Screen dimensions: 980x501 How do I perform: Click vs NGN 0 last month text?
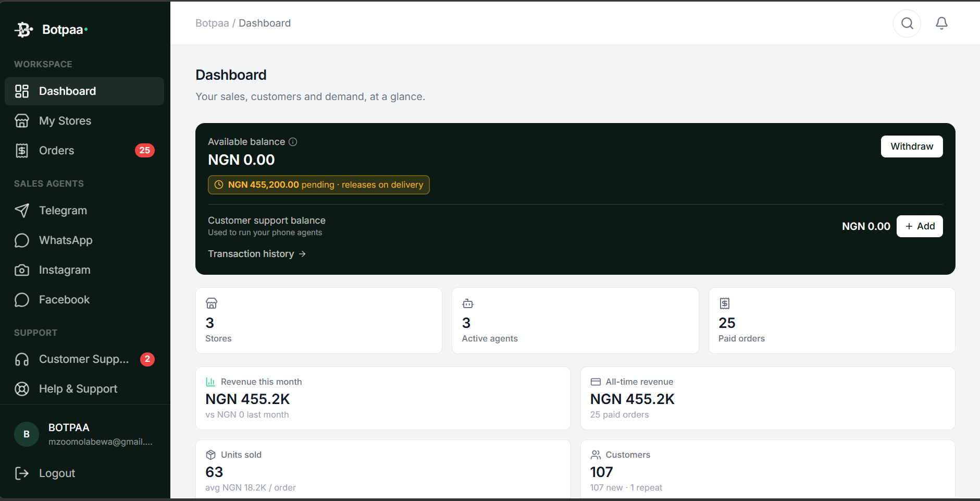click(247, 415)
